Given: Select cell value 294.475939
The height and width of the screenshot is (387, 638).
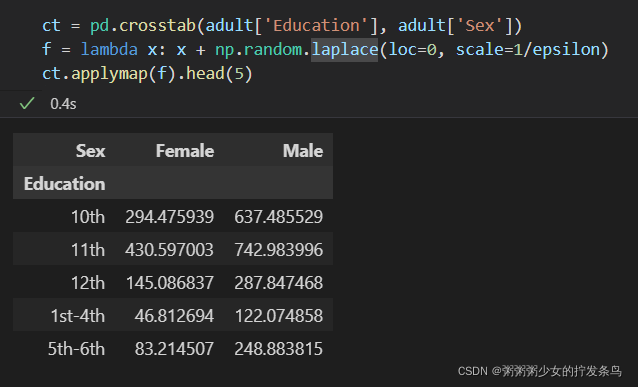Looking at the screenshot, I should tap(169, 217).
